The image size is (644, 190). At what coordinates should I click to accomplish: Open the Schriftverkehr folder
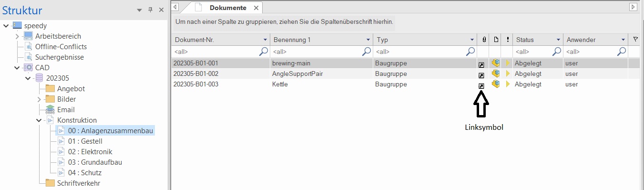[x=79, y=183]
